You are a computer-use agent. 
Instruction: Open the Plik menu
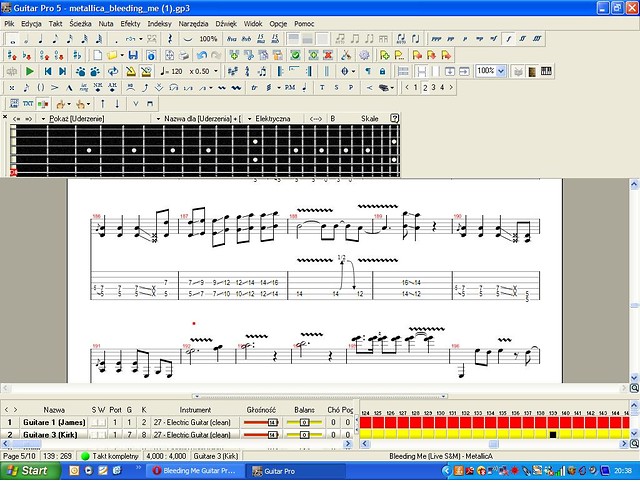(9, 24)
